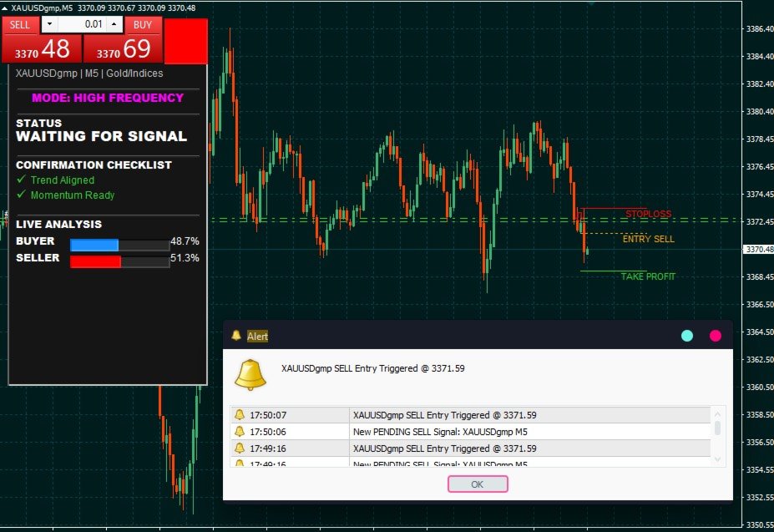Click the alert list scrollbar thumb

(x=717, y=428)
